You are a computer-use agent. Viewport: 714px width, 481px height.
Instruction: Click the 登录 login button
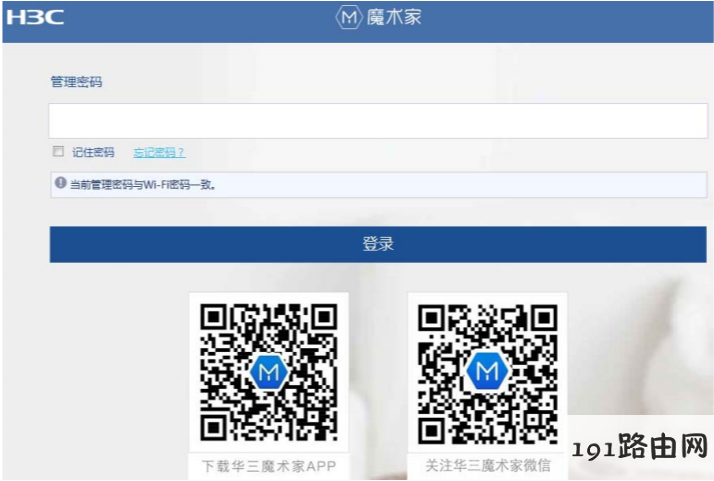click(x=378, y=244)
